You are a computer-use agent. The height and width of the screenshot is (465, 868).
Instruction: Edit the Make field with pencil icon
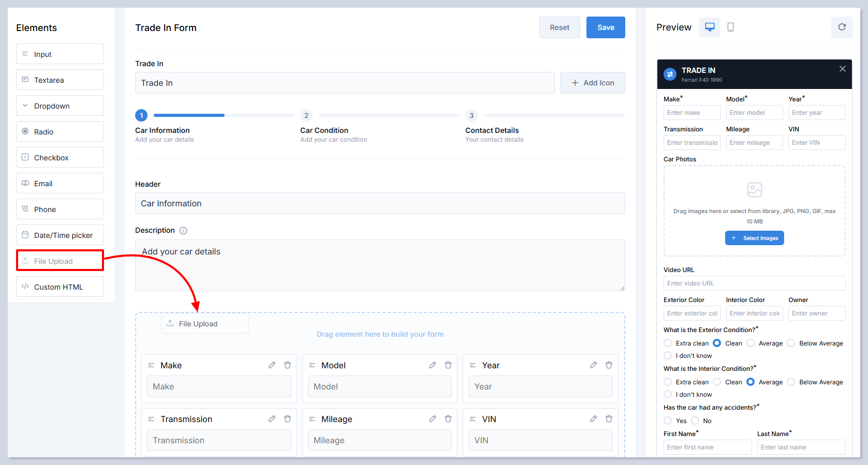[x=272, y=365]
